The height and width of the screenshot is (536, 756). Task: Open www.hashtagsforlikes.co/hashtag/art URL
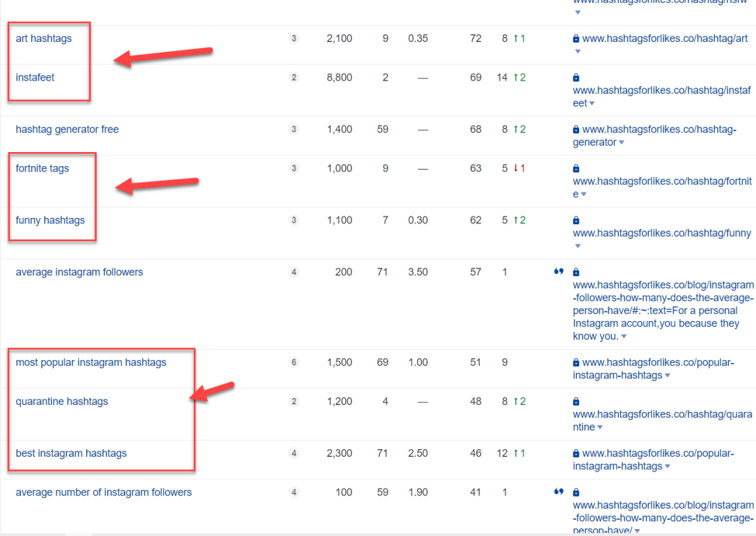pos(665,39)
